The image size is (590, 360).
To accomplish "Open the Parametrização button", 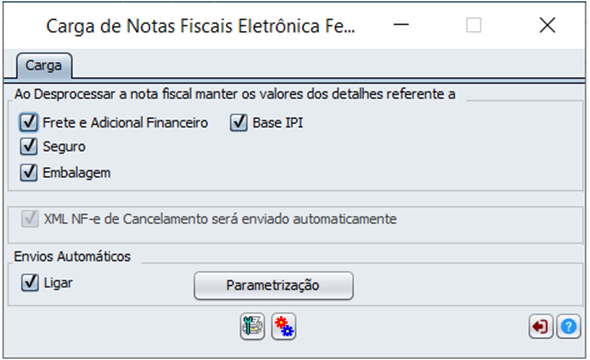I will click(274, 286).
